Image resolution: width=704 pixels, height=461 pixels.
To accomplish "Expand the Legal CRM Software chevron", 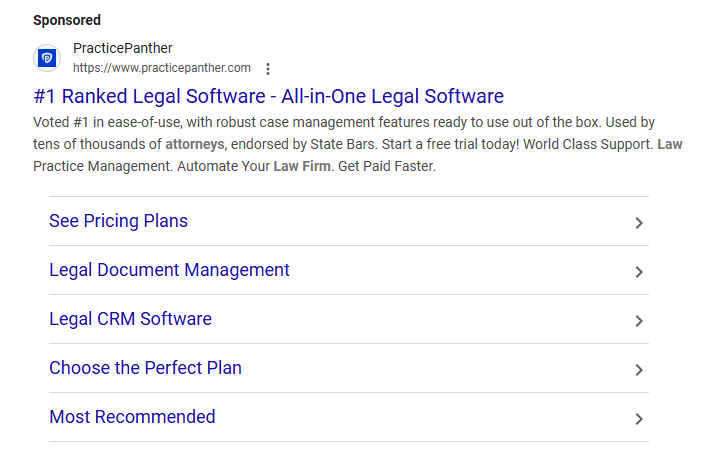I will coord(639,321).
